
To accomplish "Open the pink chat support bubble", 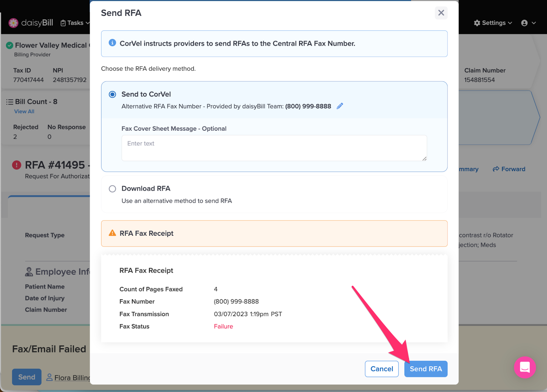I will pyautogui.click(x=525, y=367).
